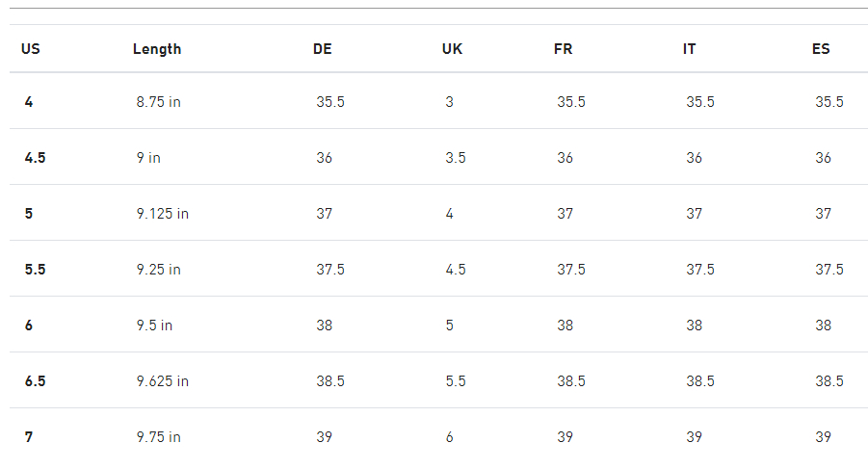Click the IT column header

point(689,49)
